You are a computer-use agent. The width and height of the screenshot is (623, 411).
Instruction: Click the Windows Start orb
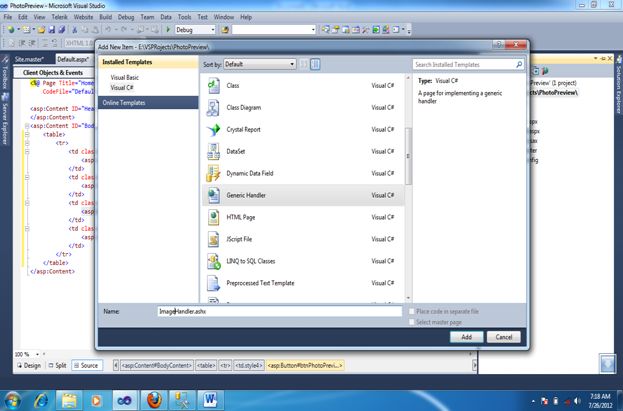(x=13, y=400)
